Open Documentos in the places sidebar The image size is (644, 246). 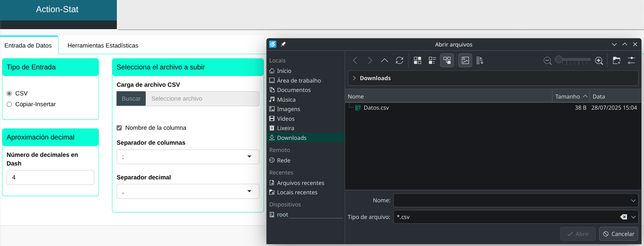click(293, 90)
